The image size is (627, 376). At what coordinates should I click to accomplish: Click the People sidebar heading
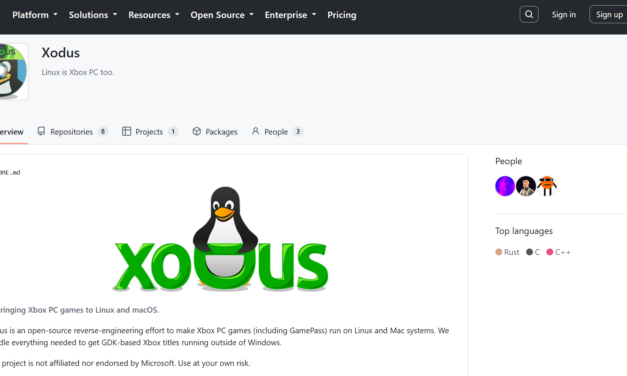point(508,161)
